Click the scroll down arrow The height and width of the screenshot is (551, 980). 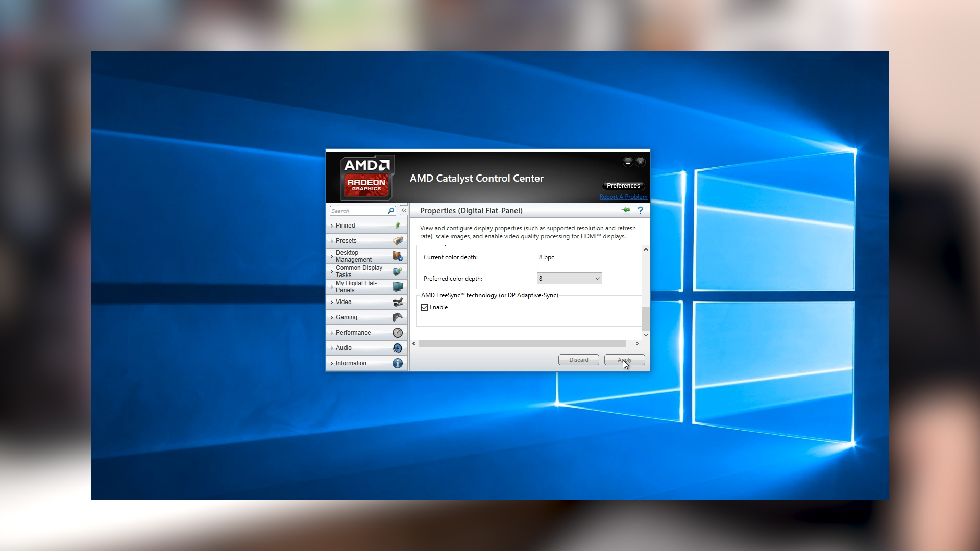pyautogui.click(x=646, y=335)
